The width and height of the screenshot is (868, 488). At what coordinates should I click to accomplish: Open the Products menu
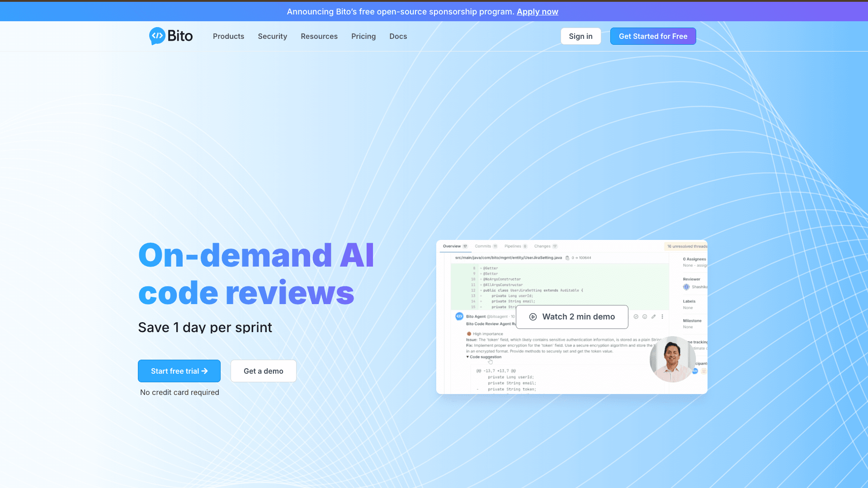(x=228, y=36)
